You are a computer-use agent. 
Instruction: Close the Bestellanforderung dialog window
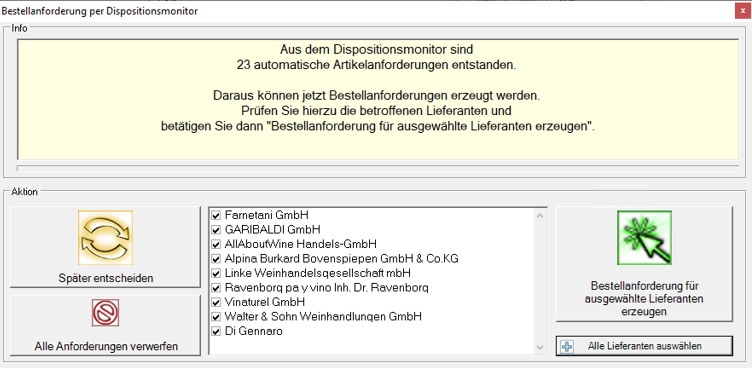(x=742, y=11)
